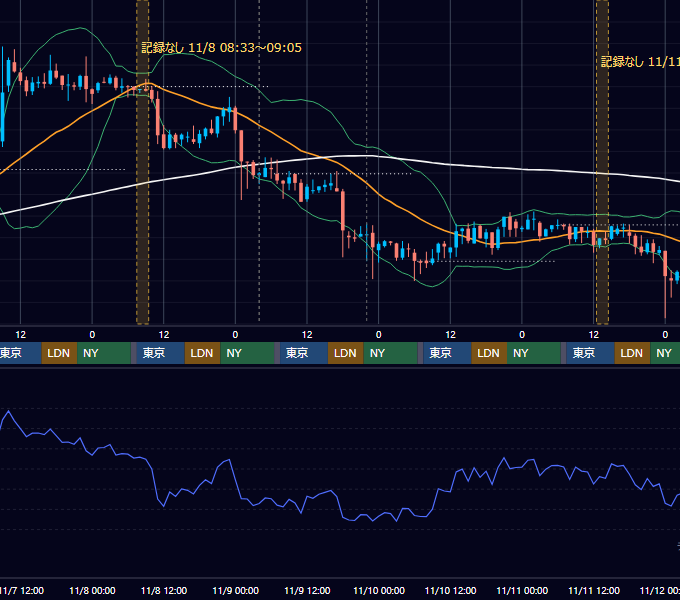Select the 11/9 12:00 date axis label
The height and width of the screenshot is (600, 680).
[x=307, y=591]
